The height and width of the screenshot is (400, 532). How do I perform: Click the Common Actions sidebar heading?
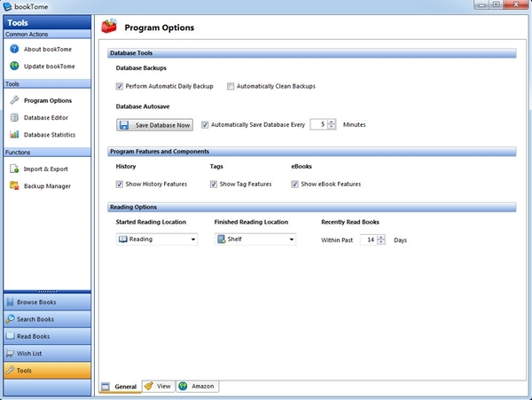point(47,34)
